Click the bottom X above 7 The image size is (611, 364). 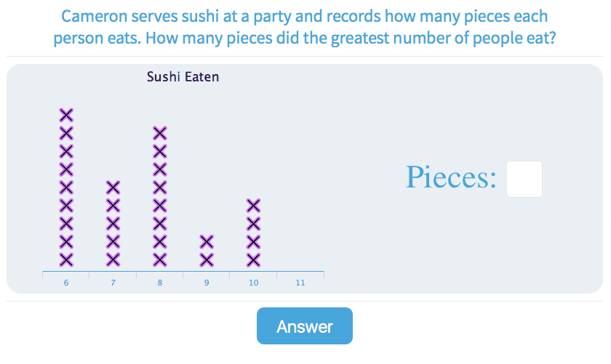tap(113, 259)
